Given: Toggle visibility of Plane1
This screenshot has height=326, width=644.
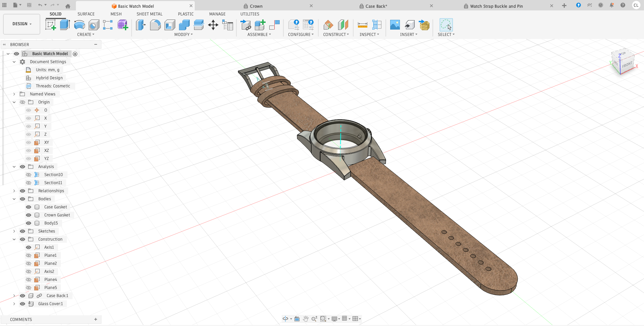Looking at the screenshot, I should pos(29,255).
